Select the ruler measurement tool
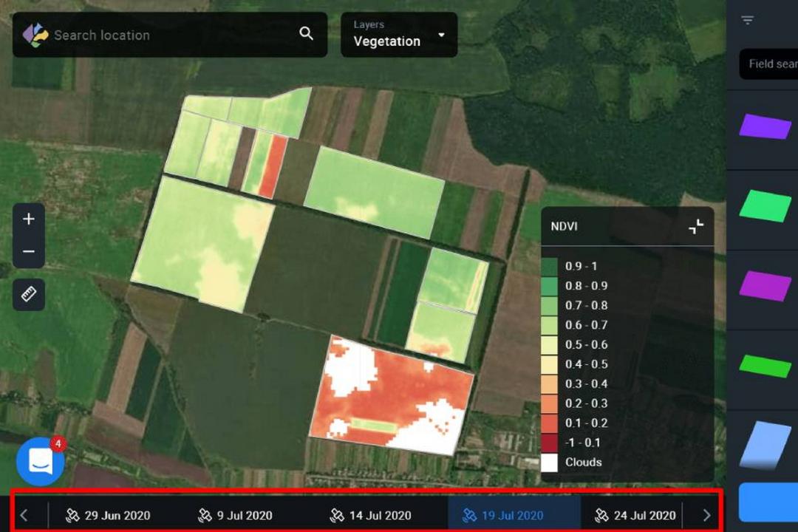This screenshot has height=532, width=798. coord(29,294)
